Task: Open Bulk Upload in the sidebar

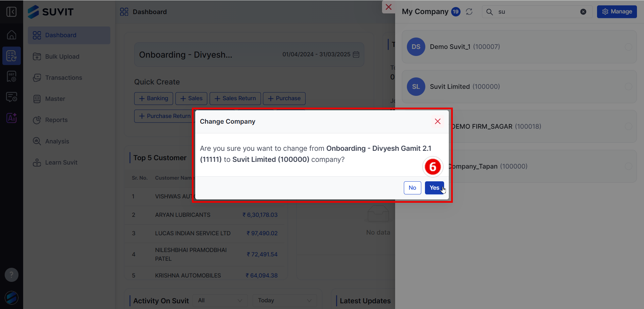Action: coord(69,57)
